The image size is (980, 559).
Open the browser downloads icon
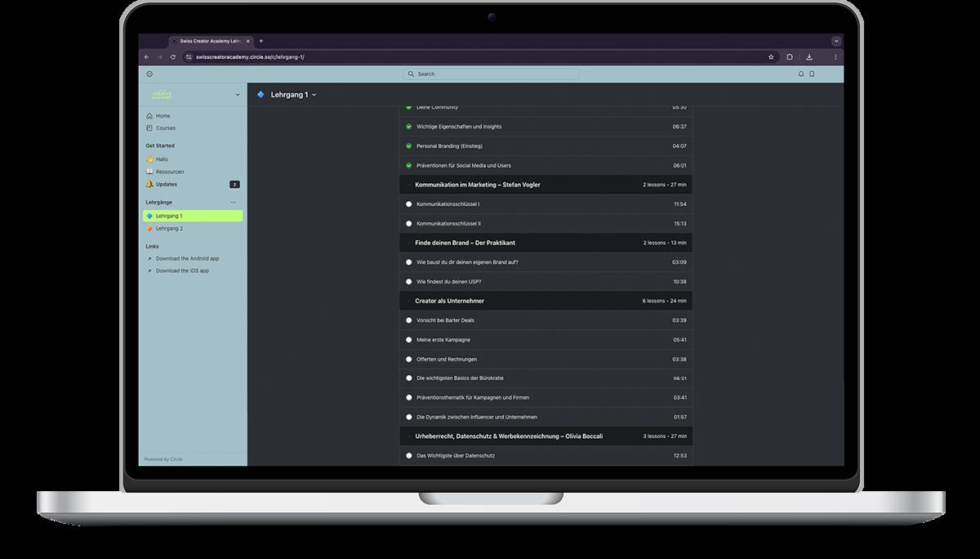(809, 57)
